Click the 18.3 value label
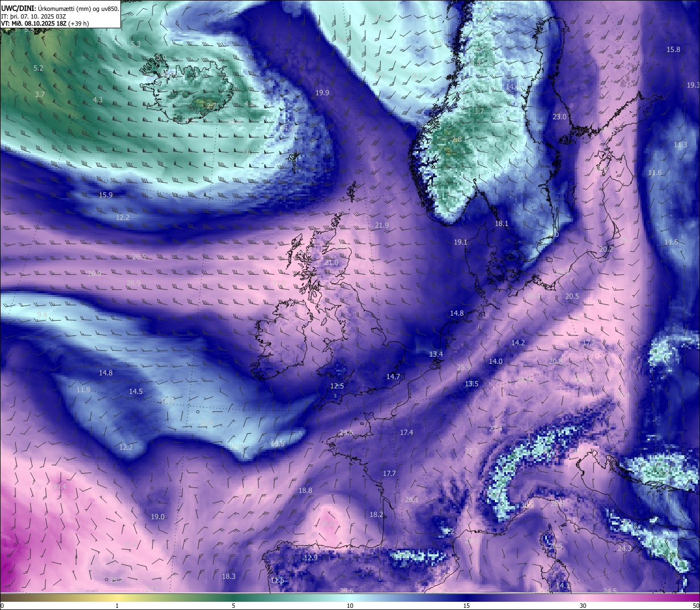The width and height of the screenshot is (700, 610). [229, 577]
